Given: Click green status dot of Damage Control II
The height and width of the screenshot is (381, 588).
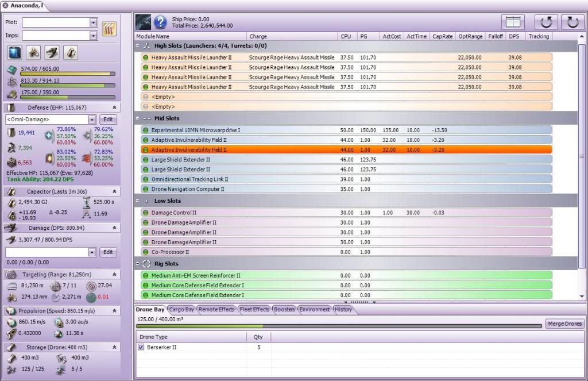Looking at the screenshot, I should coord(145,213).
